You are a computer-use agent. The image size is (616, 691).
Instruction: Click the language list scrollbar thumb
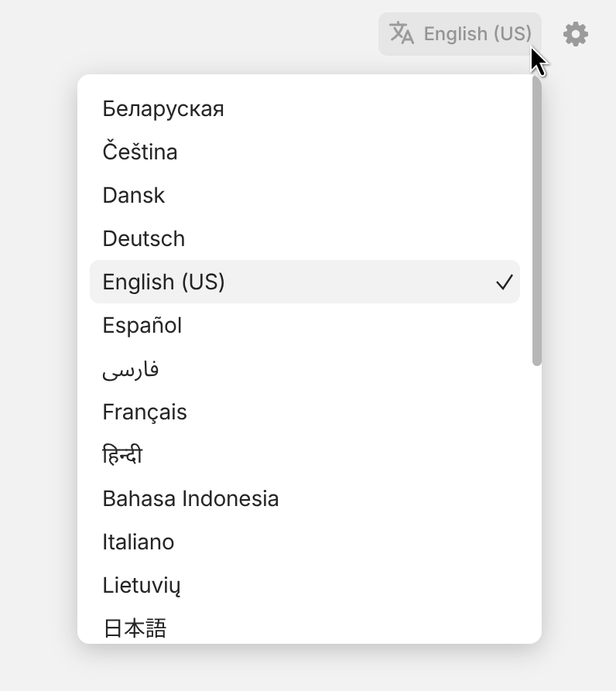click(x=537, y=221)
